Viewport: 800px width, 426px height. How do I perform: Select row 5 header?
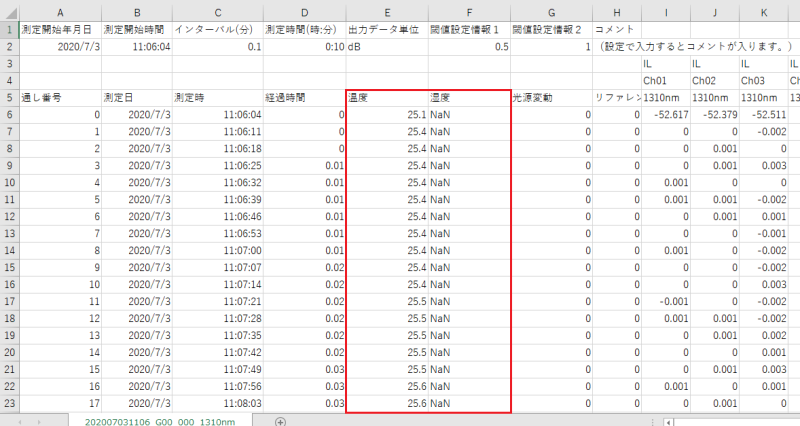[9, 98]
